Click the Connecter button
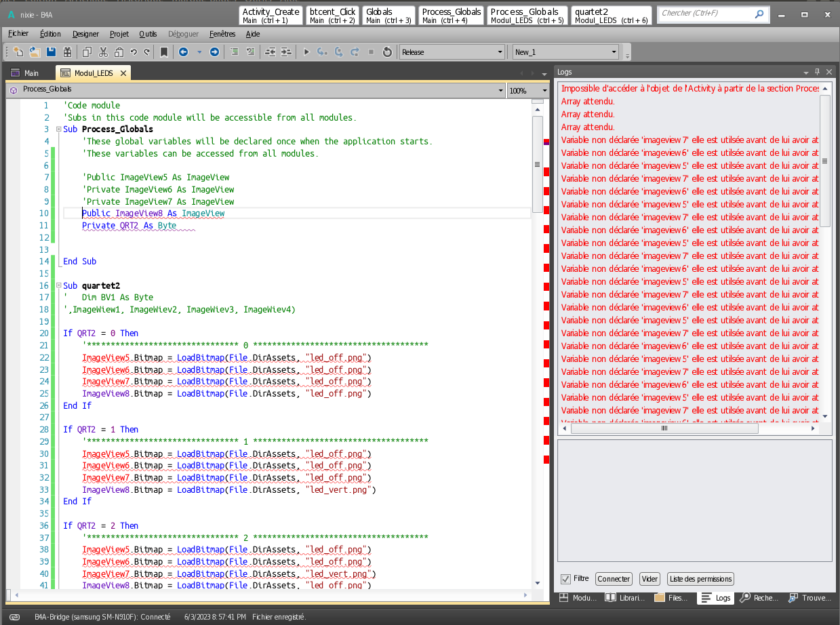840x625 pixels. point(614,579)
